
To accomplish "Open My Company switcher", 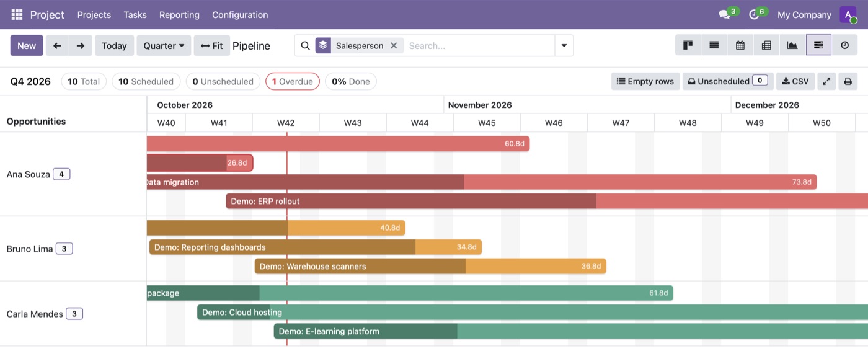I will [804, 14].
